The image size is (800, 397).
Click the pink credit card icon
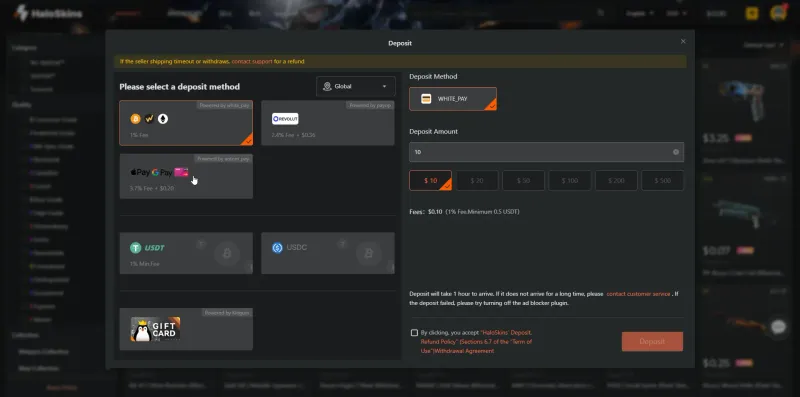click(181, 172)
